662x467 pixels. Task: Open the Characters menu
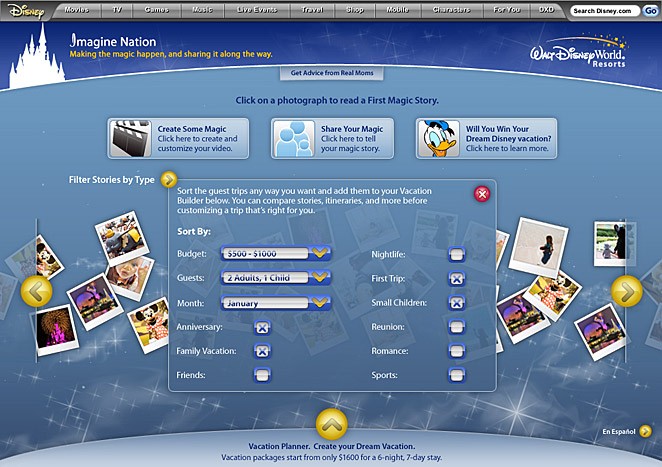[451, 10]
